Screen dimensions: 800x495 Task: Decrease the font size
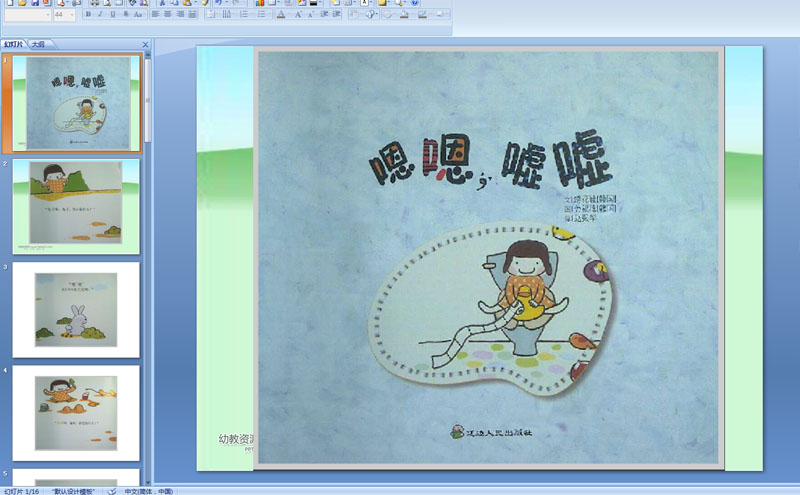311,14
